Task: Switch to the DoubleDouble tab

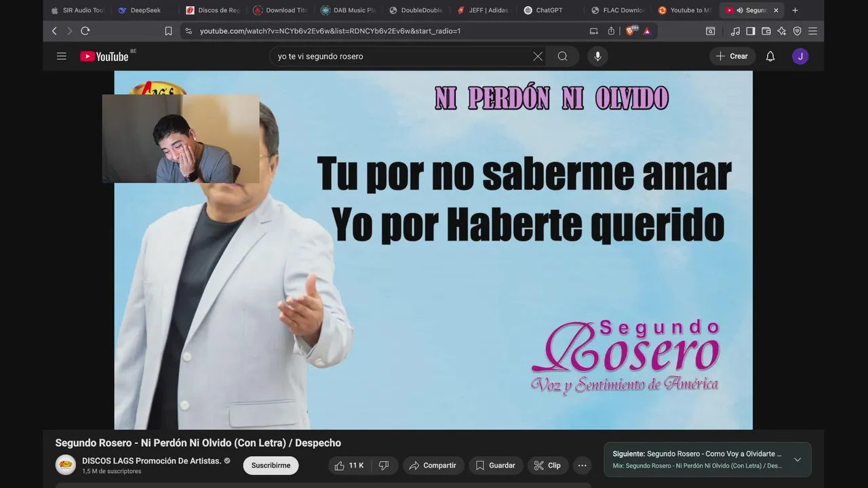Action: (x=416, y=10)
